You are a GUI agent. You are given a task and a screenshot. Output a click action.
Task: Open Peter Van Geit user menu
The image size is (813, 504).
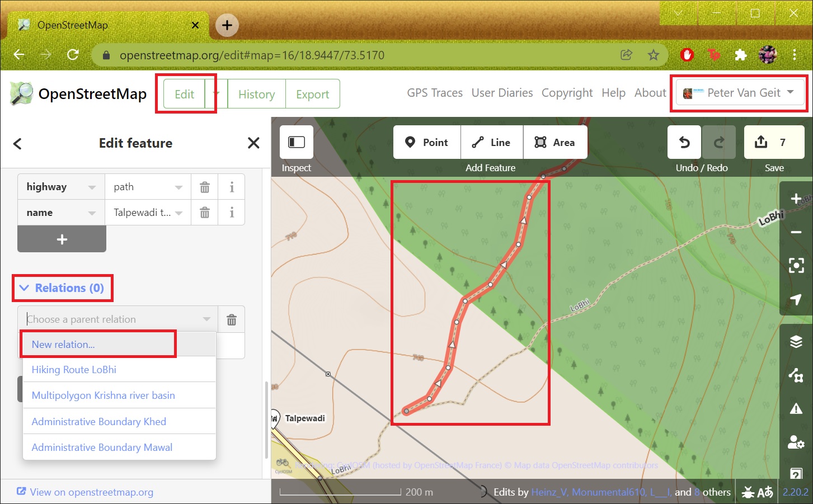(x=740, y=93)
